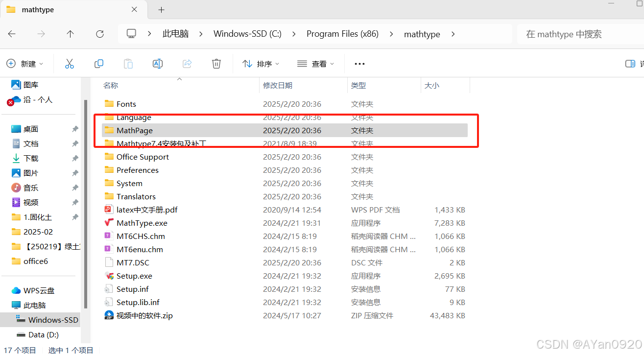Open 音乐 in quick access
This screenshot has width=644, height=355.
tap(31, 188)
